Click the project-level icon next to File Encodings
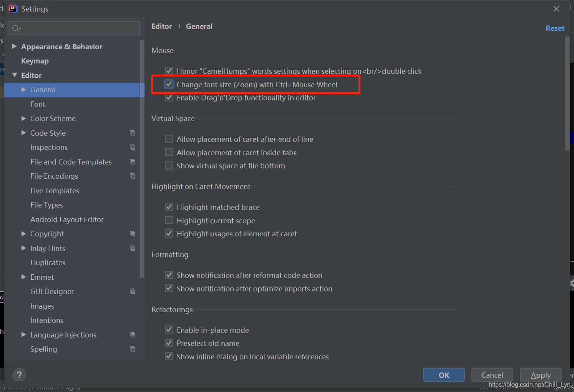 coord(133,176)
